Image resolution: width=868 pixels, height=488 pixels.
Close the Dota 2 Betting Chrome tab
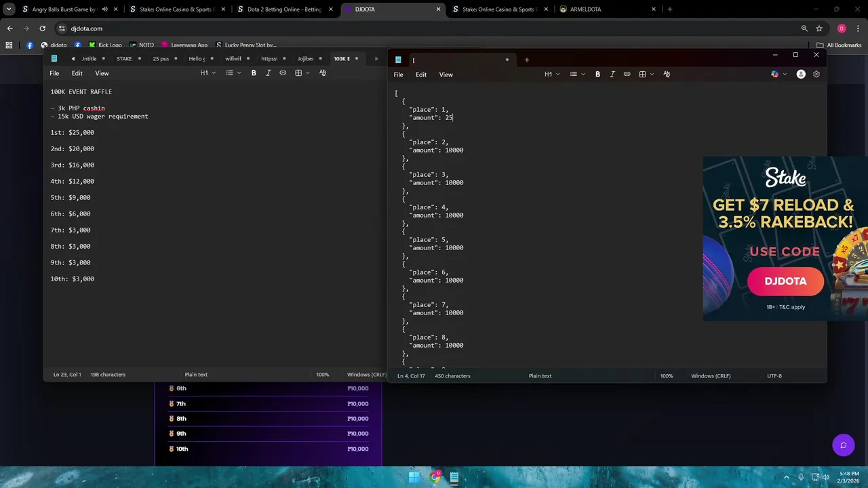(x=332, y=9)
